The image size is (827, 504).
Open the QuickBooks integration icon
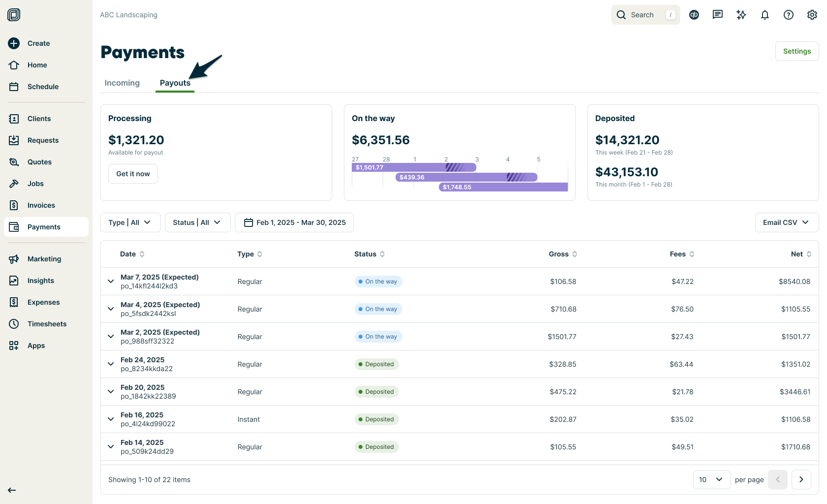tap(694, 15)
